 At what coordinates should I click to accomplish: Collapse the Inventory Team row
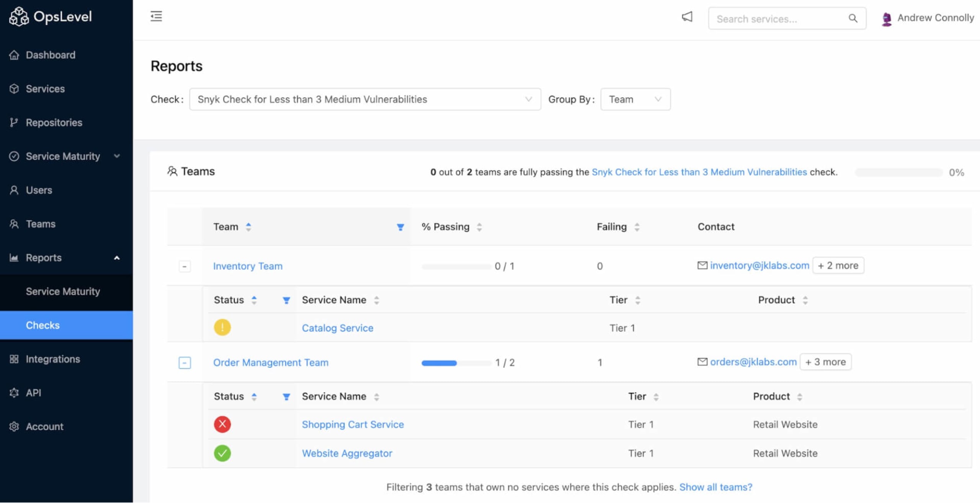[x=185, y=266]
